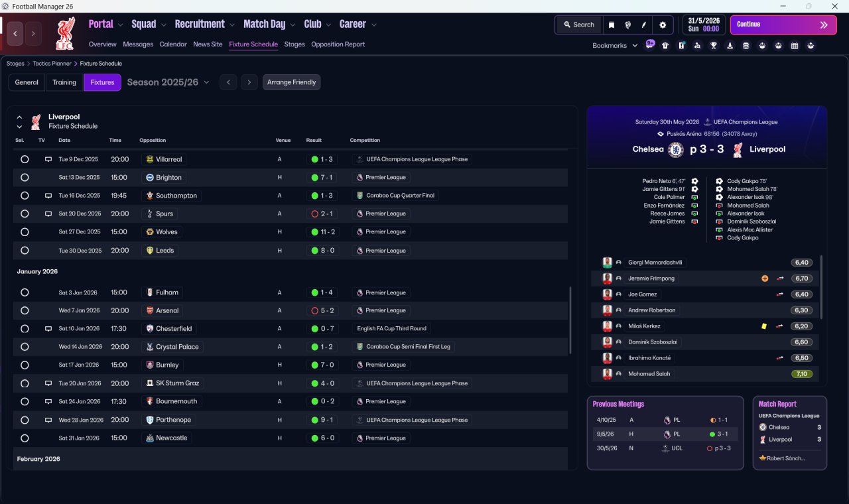This screenshot has height=504, width=849.
Task: Open the Match Report panel
Action: coord(790,433)
